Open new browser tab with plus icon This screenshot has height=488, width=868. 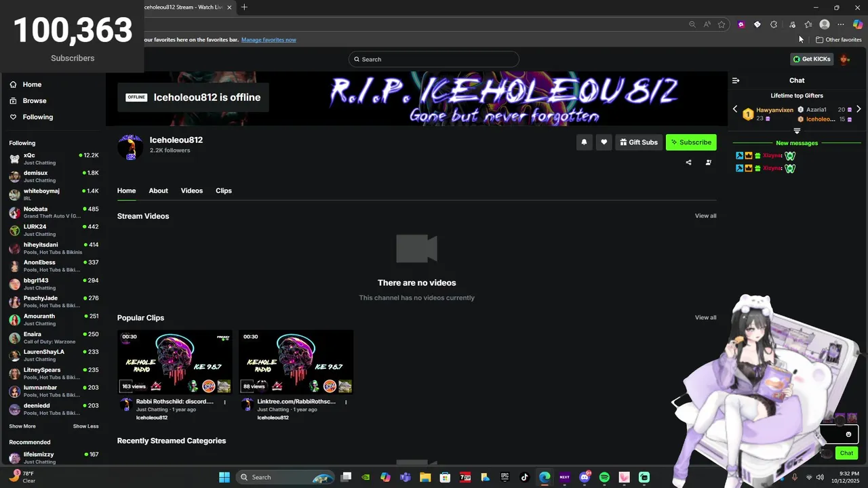tap(244, 7)
